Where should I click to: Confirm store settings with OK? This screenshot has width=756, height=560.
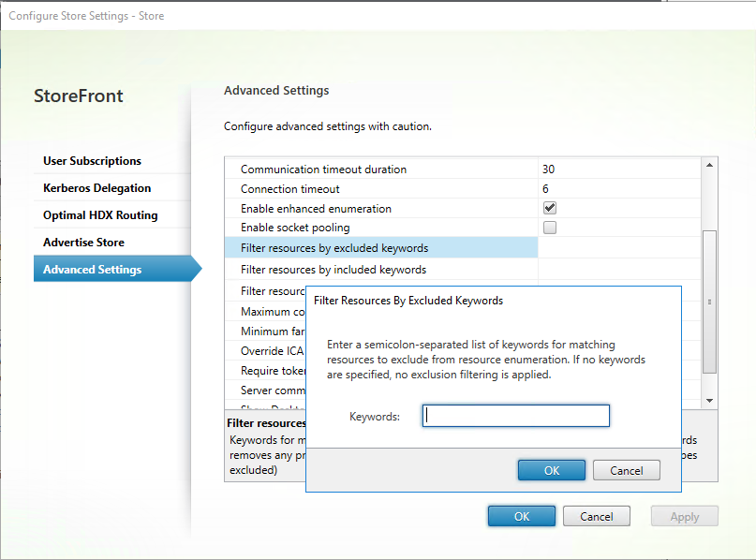tap(521, 516)
